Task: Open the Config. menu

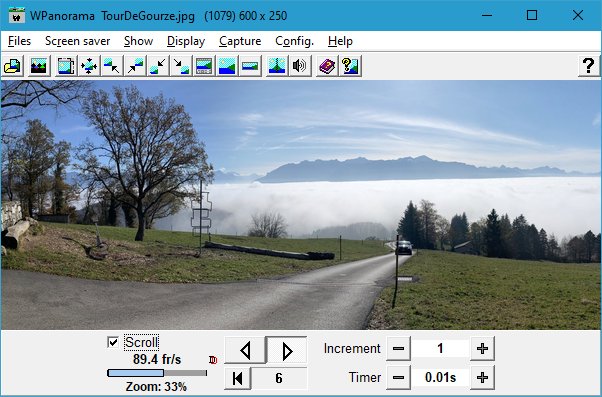Action: click(294, 41)
